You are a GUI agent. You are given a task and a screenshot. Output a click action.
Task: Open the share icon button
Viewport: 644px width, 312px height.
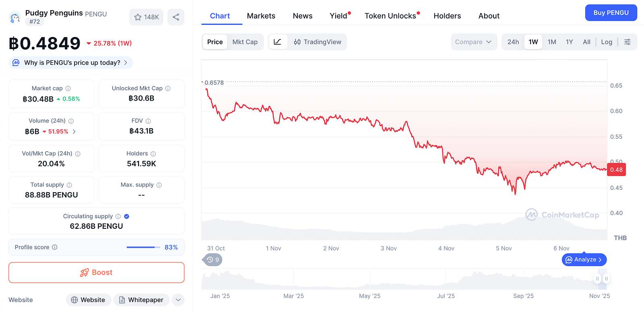176,17
